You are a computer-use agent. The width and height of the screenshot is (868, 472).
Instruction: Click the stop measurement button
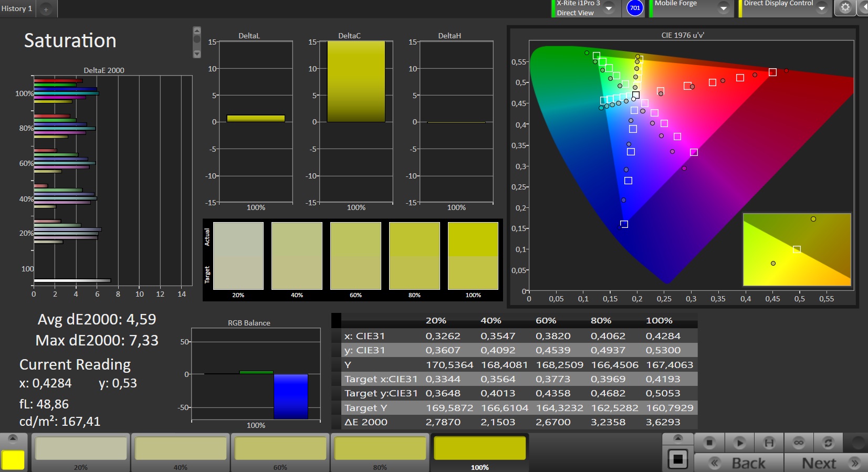(x=709, y=443)
